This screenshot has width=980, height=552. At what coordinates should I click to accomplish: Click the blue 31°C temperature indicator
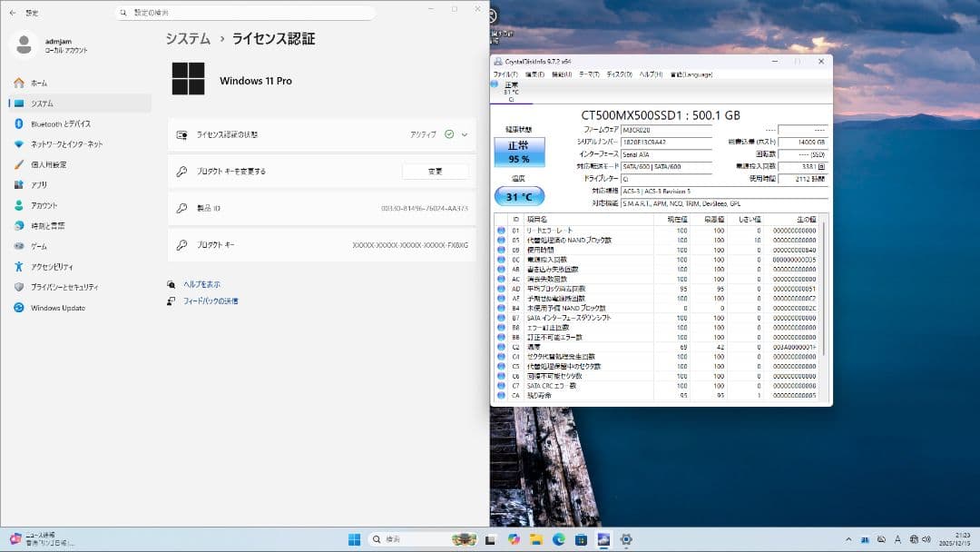pos(517,196)
